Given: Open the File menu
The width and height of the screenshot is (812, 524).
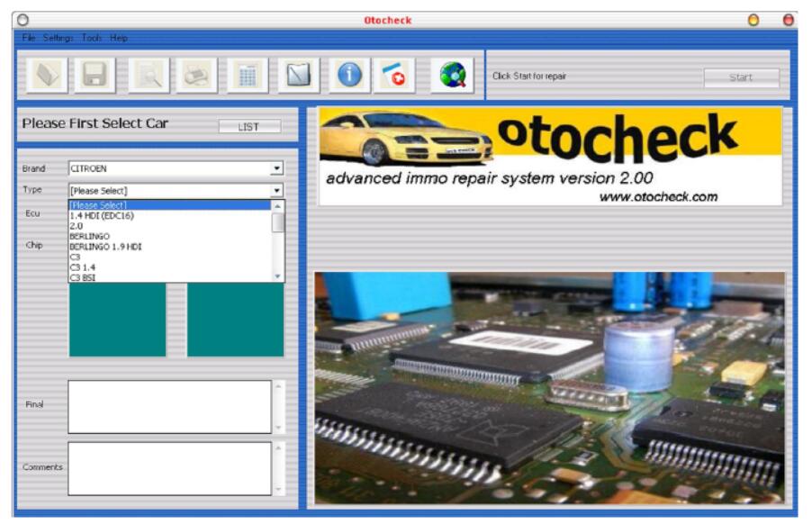Looking at the screenshot, I should (29, 38).
